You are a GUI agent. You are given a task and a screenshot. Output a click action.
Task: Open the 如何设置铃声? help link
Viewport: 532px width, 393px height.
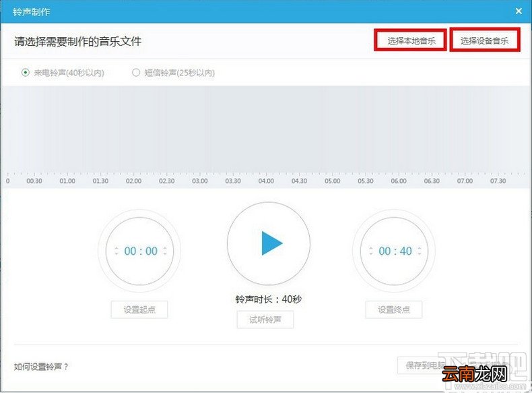pyautogui.click(x=41, y=367)
